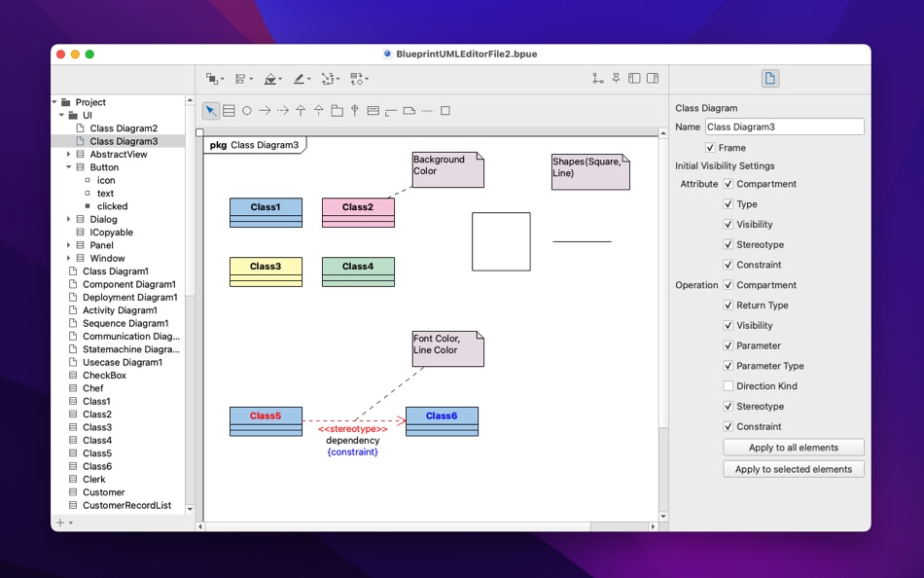
Task: Open the auto layout dropdown
Action: click(x=330, y=79)
